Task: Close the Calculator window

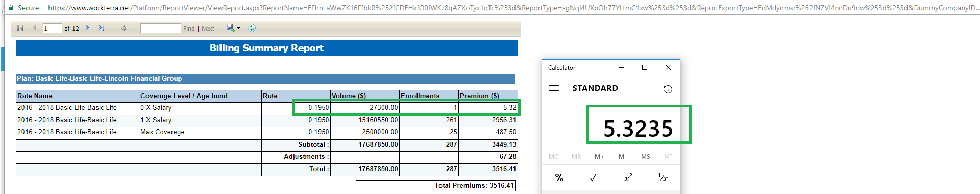Action: 668,67
